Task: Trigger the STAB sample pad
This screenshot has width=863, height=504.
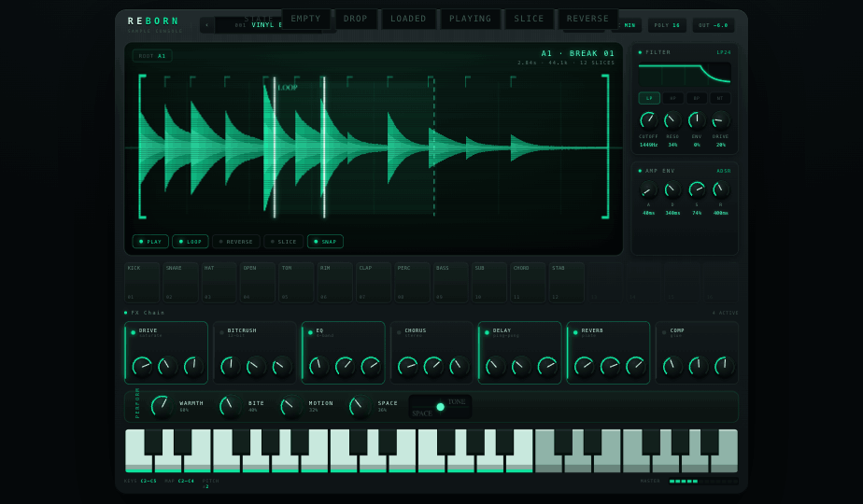Action: pos(567,282)
